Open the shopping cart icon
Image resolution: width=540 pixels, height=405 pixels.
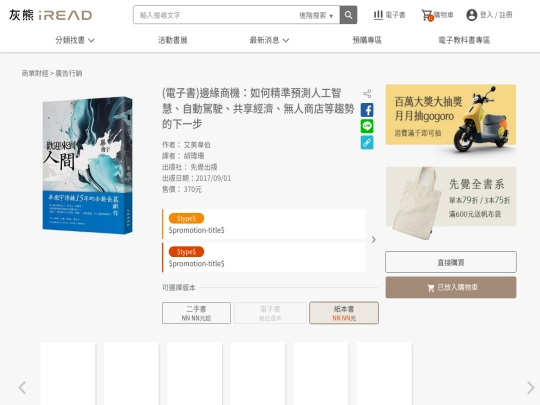(427, 15)
